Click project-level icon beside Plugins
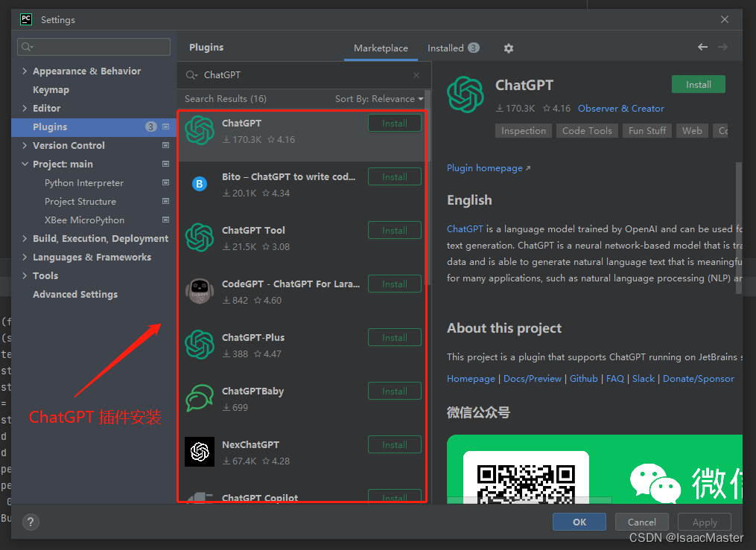Image resolution: width=756 pixels, height=550 pixels. (166, 127)
